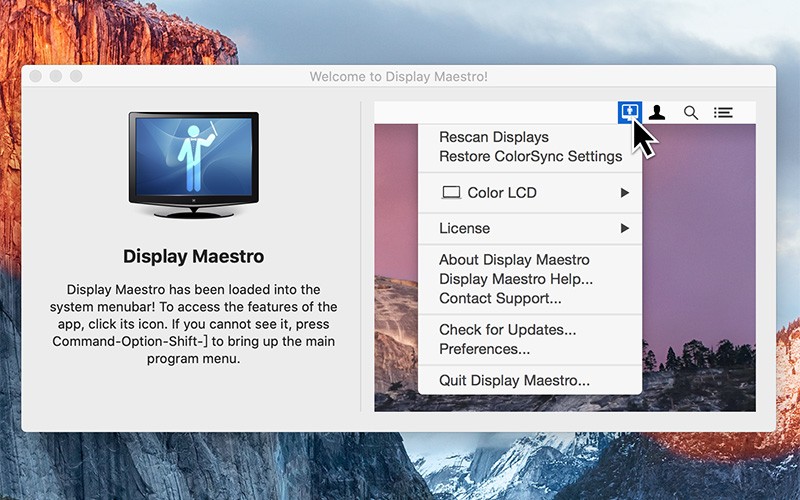Choose Restore ColorSync Settings
The image size is (800, 500).
click(530, 156)
